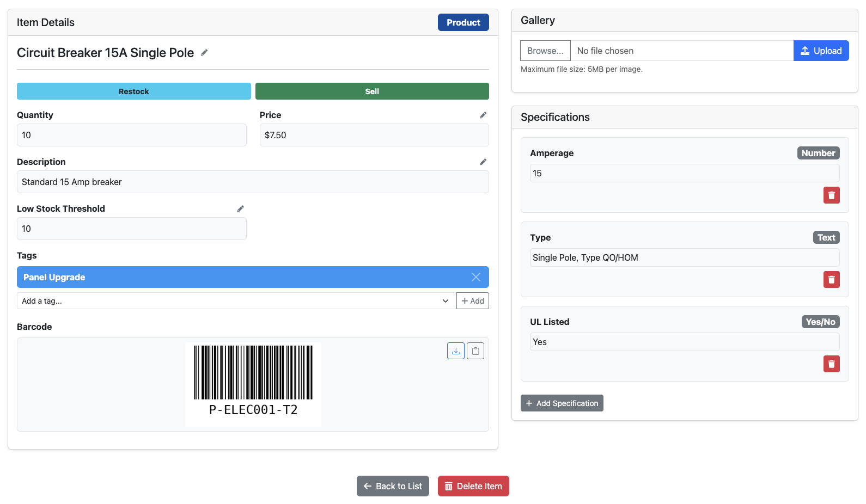The image size is (866, 504).
Task: Click the Panel Upgrade tag label
Action: 54,277
